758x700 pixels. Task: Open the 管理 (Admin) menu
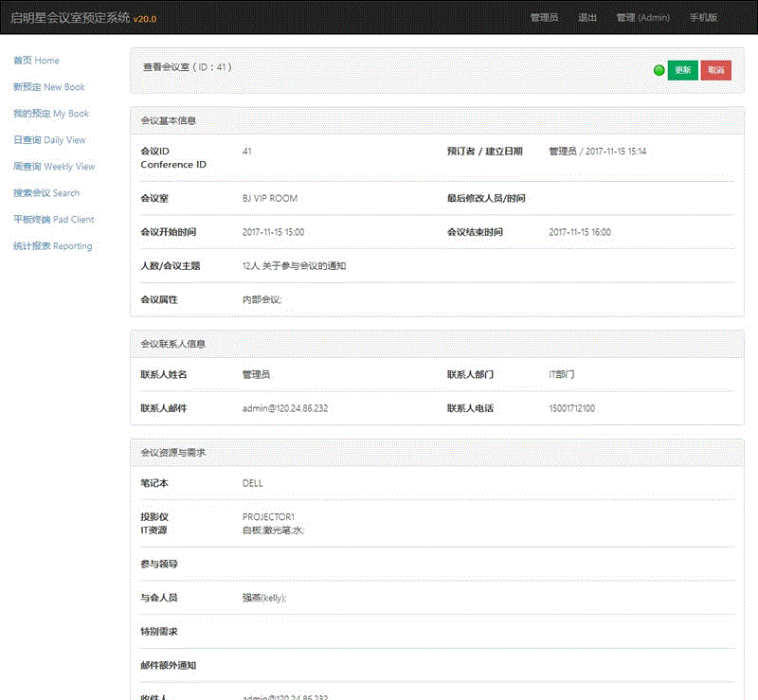point(642,18)
